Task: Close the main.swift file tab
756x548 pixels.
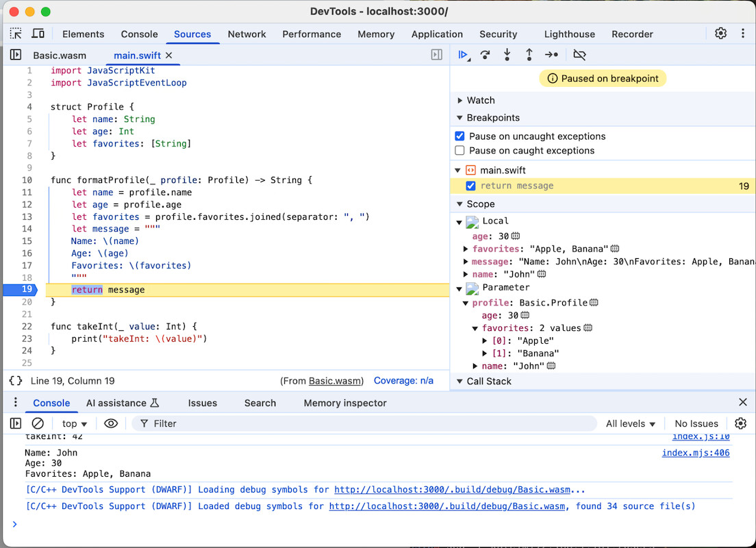Action: (168, 55)
